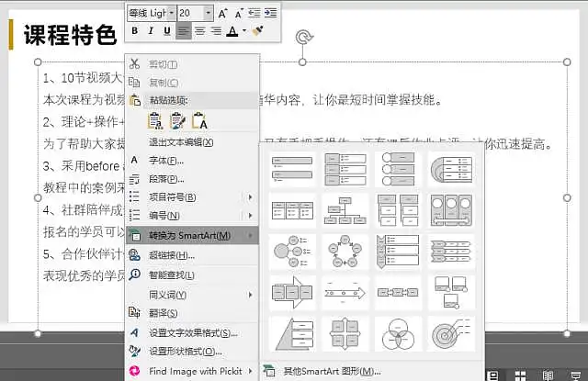Pick the three-circle picture accent list layout
This screenshot has height=381, width=588.
click(x=451, y=210)
